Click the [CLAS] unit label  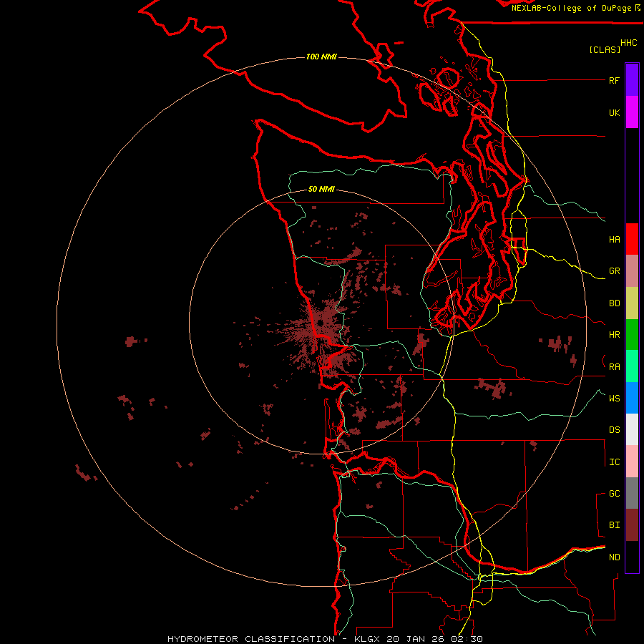tap(605, 49)
